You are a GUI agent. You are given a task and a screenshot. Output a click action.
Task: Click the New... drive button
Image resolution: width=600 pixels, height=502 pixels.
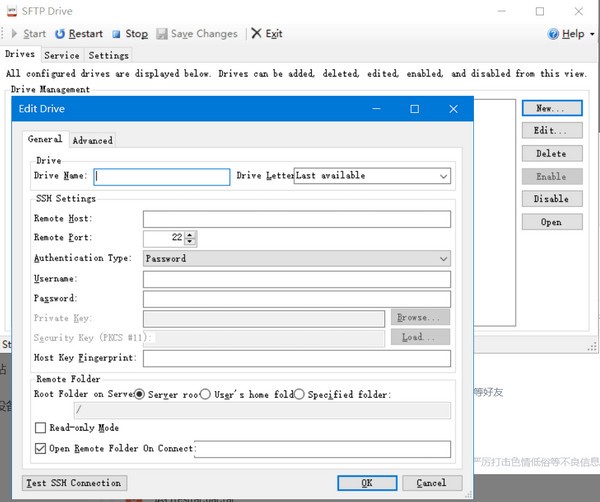[552, 108]
